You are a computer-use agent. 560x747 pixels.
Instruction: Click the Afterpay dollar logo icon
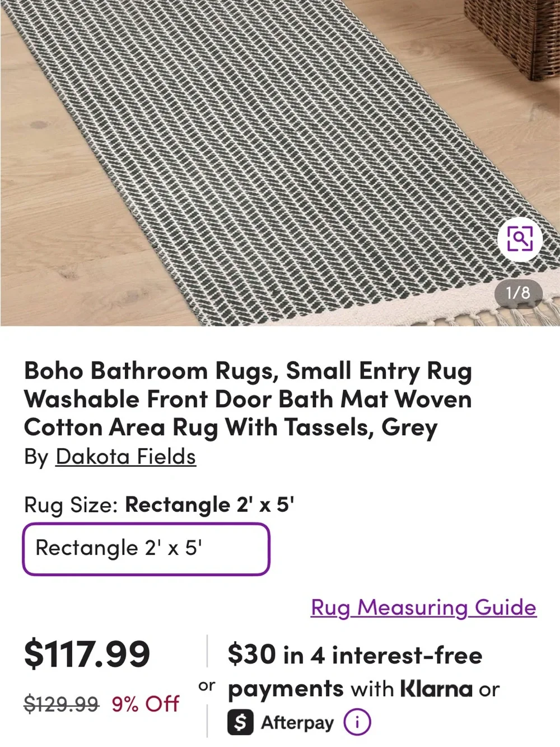point(240,722)
